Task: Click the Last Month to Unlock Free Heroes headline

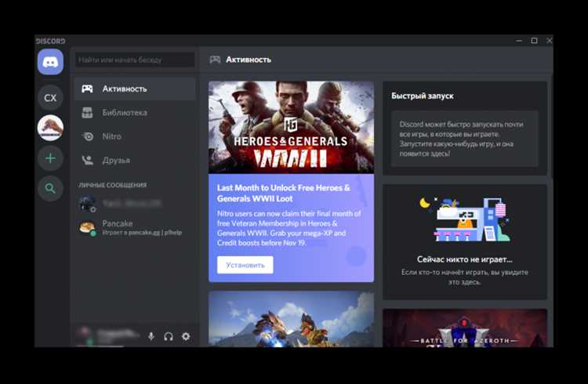Action: coord(284,193)
